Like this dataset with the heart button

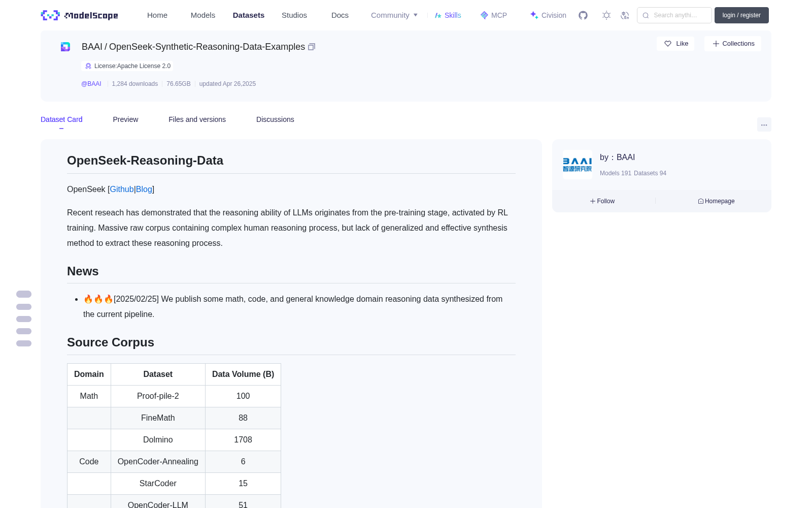pyautogui.click(x=675, y=44)
